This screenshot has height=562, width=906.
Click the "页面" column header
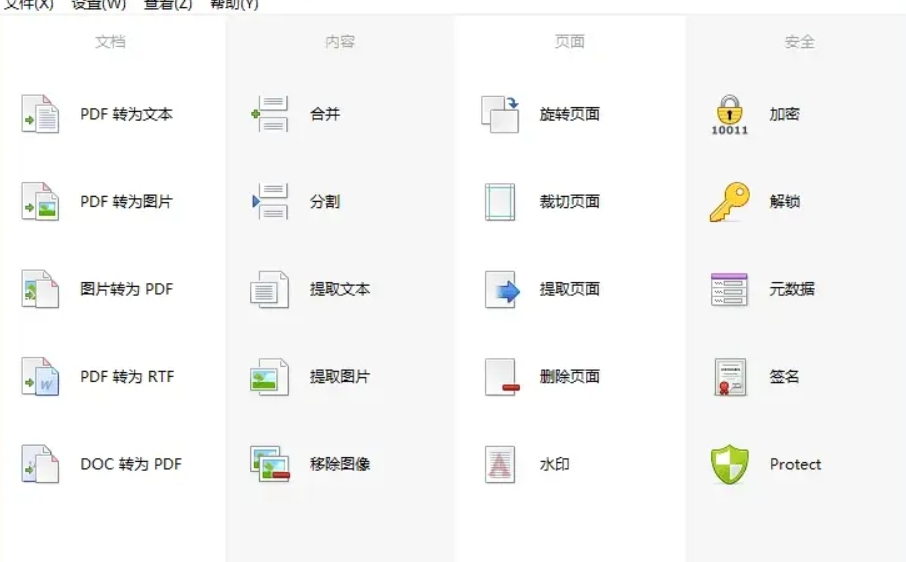tap(570, 42)
